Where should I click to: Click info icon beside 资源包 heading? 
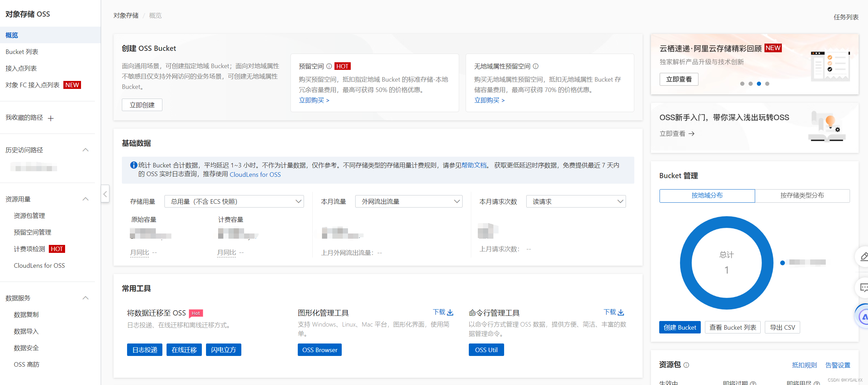pos(686,365)
